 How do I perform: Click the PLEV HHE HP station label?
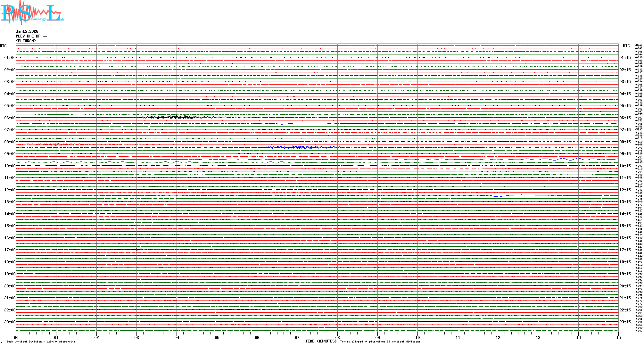[31, 36]
